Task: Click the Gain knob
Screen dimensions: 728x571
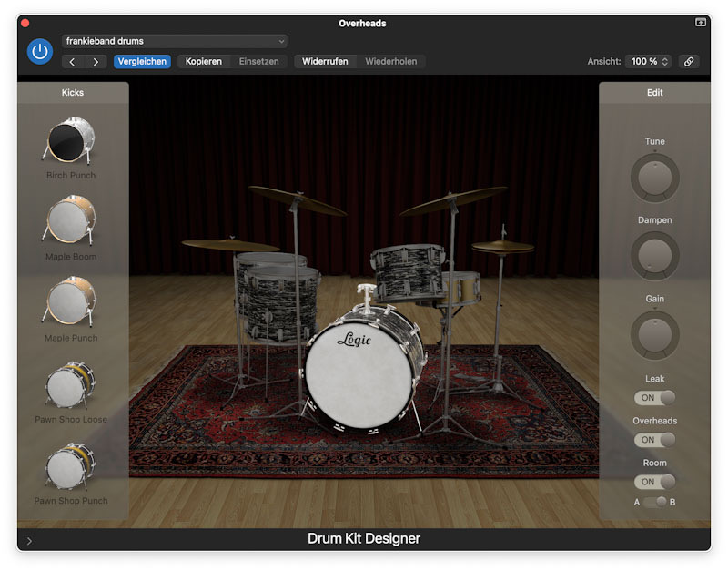Action: coord(654,335)
